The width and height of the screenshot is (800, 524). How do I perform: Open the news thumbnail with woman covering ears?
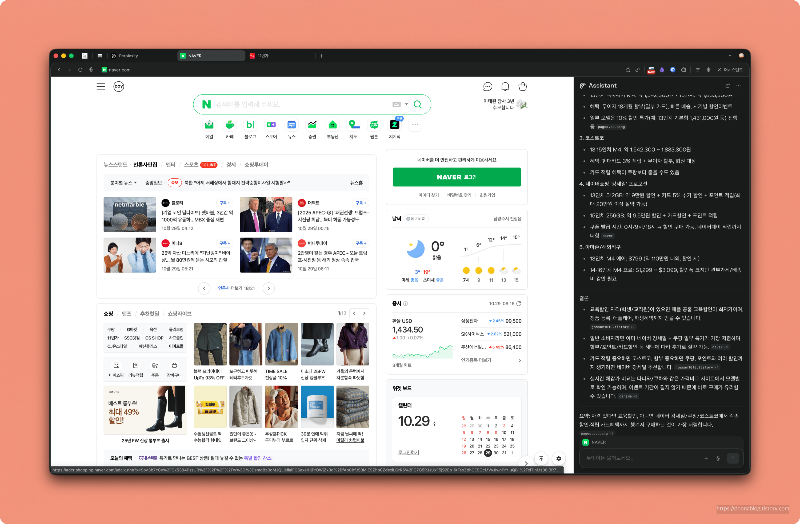click(130, 255)
